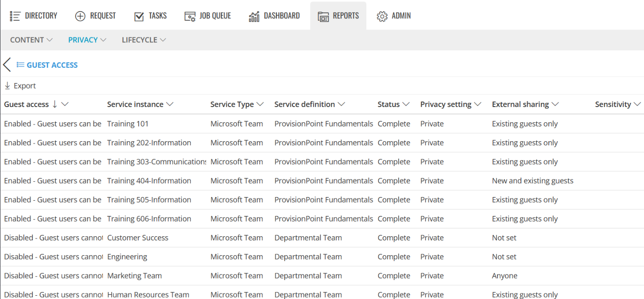
Task: Select the Training 202-Information service instance
Action: coord(149,143)
